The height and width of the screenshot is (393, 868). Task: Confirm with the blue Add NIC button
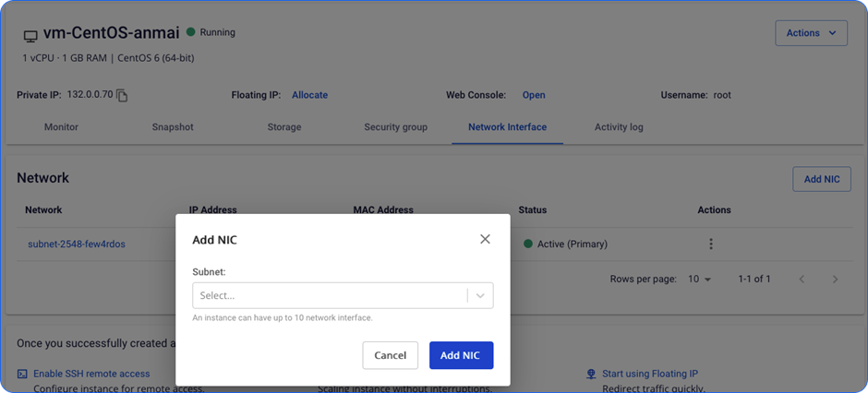coord(461,355)
